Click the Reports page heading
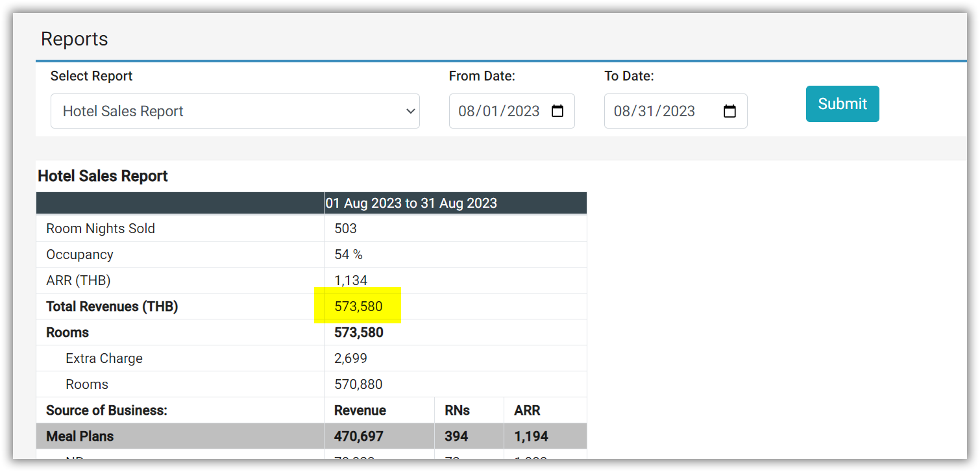 point(74,39)
